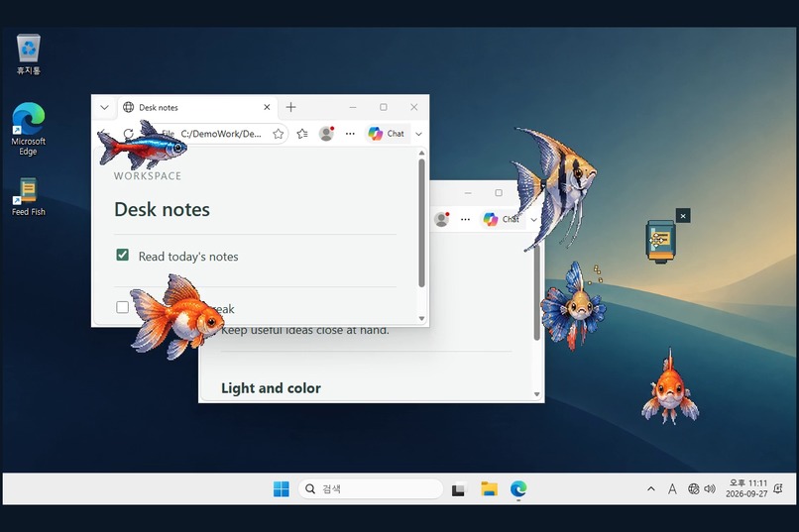Expand chevron next to Chat in front window
The width and height of the screenshot is (799, 532).
(419, 134)
